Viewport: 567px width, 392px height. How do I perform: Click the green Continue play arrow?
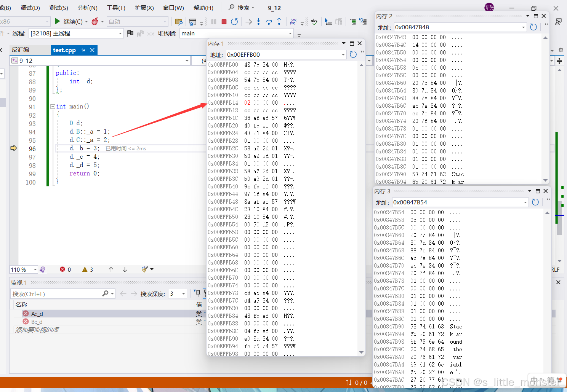(58, 21)
